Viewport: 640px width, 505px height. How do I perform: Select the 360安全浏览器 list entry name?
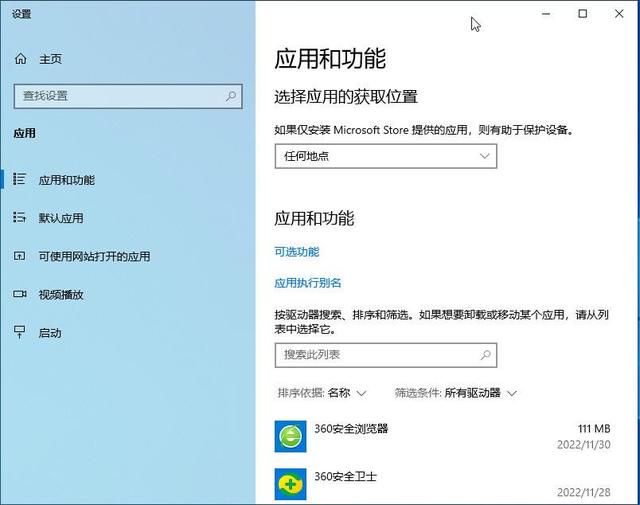tap(351, 429)
